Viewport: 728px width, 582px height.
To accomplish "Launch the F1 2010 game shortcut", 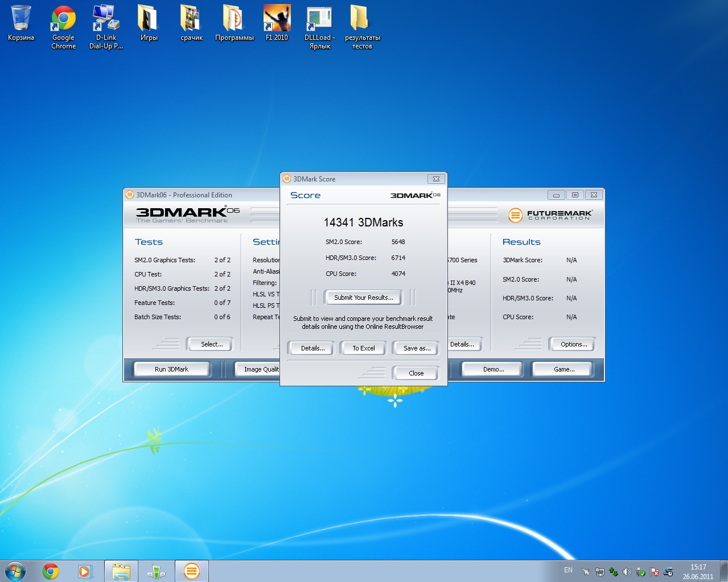I will [277, 24].
